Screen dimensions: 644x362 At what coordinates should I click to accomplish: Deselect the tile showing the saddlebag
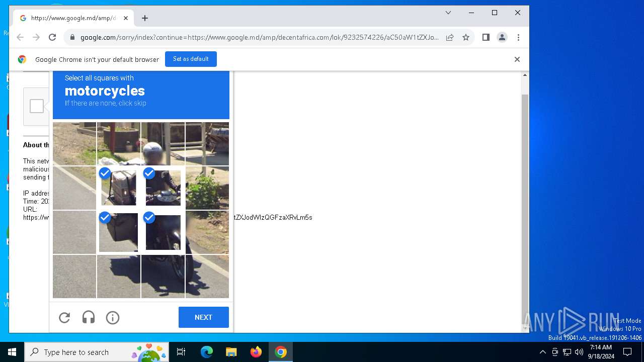119,232
